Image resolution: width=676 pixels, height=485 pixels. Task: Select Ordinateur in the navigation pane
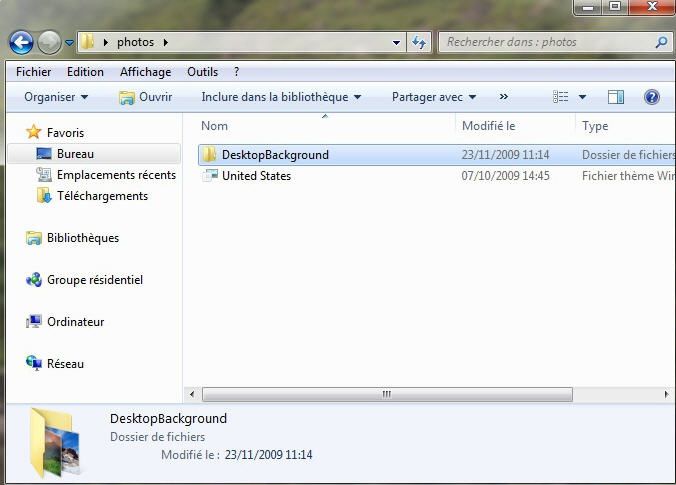click(75, 322)
